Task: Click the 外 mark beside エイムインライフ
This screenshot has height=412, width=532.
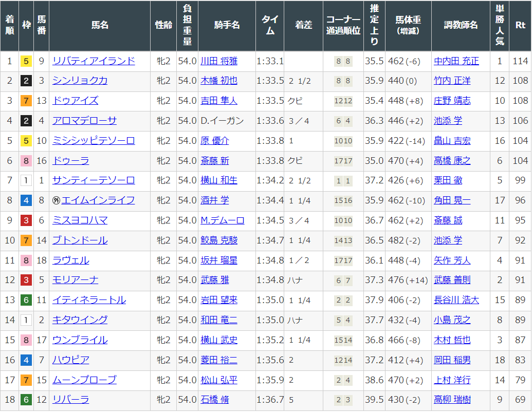Action: (57, 200)
